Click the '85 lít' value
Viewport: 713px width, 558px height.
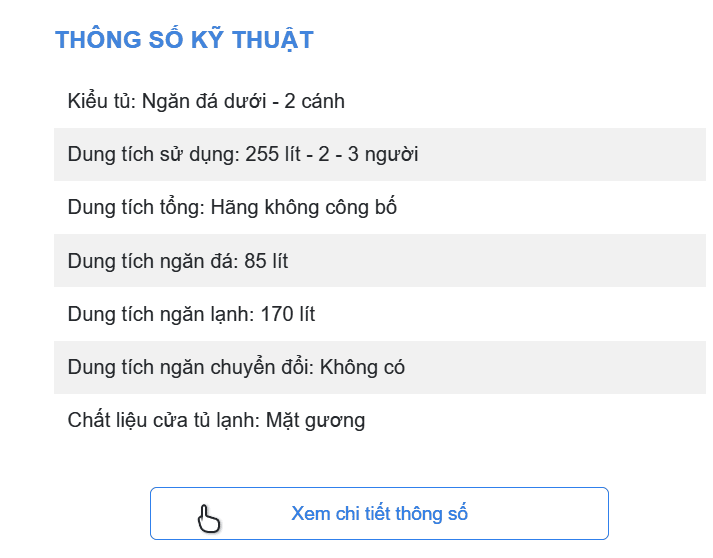(266, 261)
